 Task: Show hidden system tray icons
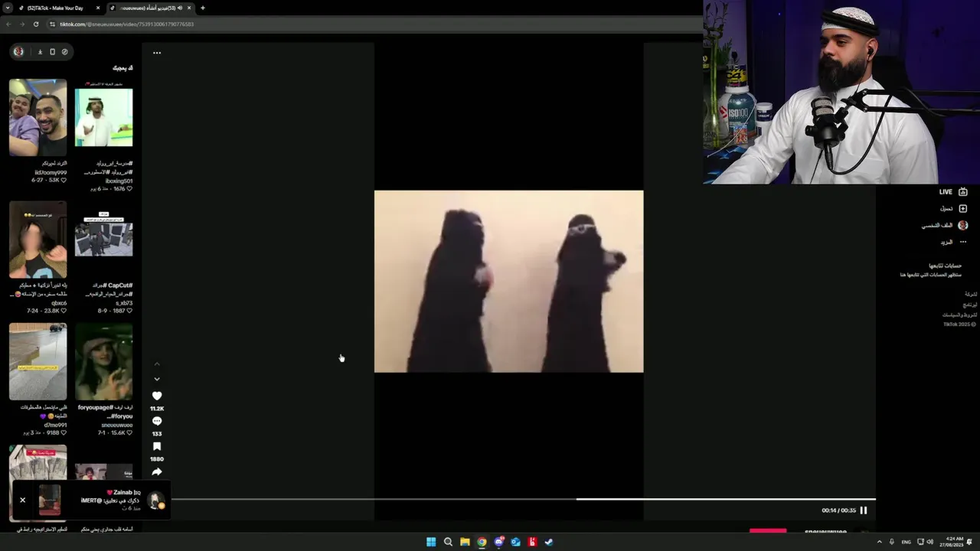click(x=879, y=542)
